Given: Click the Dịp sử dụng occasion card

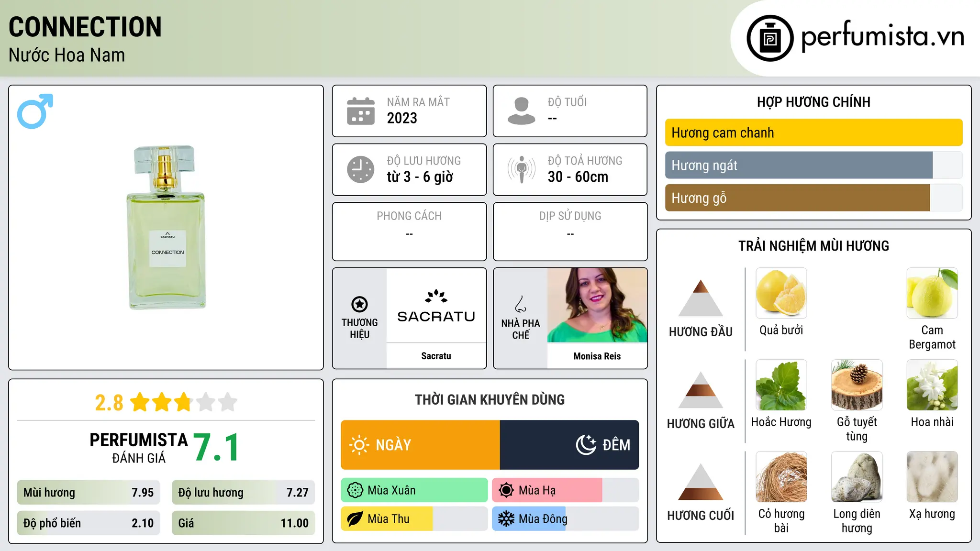Looking at the screenshot, I should click(570, 231).
